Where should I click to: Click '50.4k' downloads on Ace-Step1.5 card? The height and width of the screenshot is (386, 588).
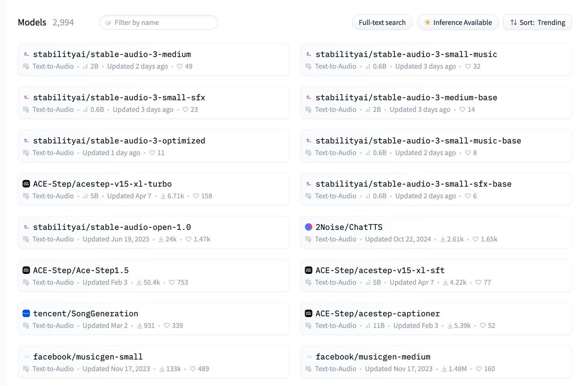pos(152,283)
